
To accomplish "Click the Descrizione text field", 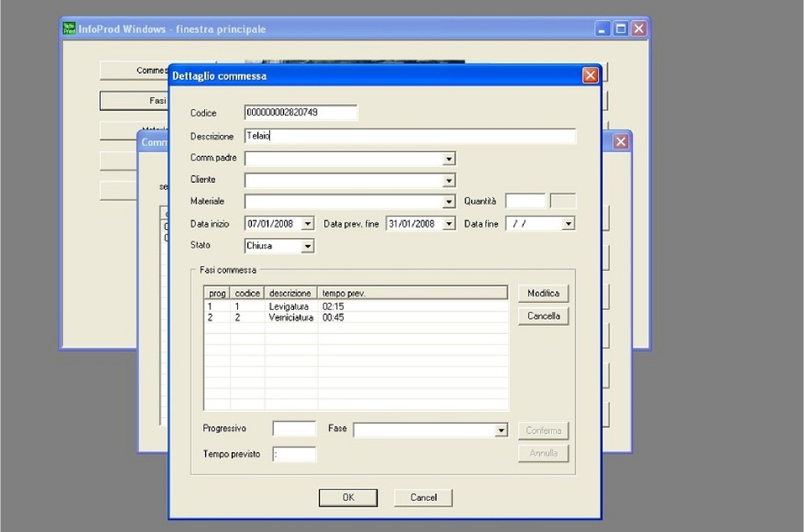I will [410, 137].
